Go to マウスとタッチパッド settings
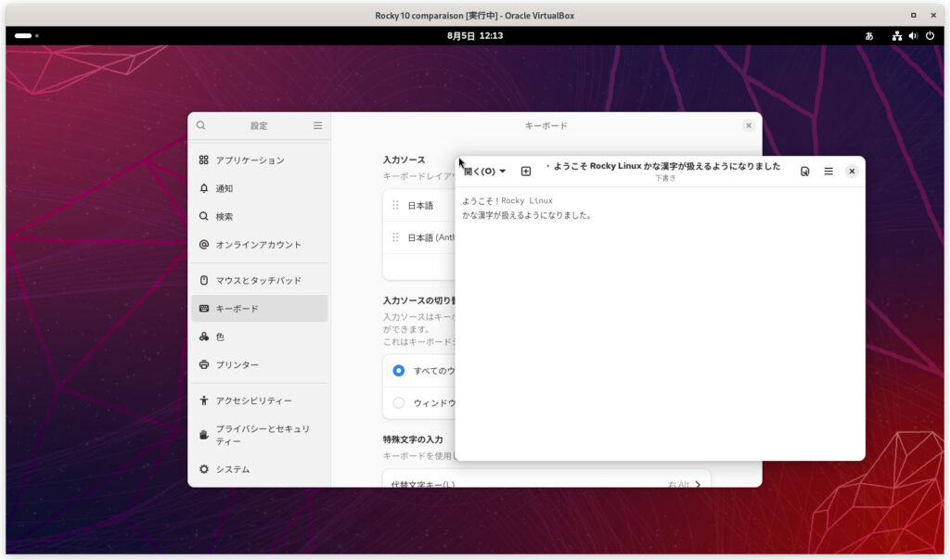 pyautogui.click(x=260, y=280)
